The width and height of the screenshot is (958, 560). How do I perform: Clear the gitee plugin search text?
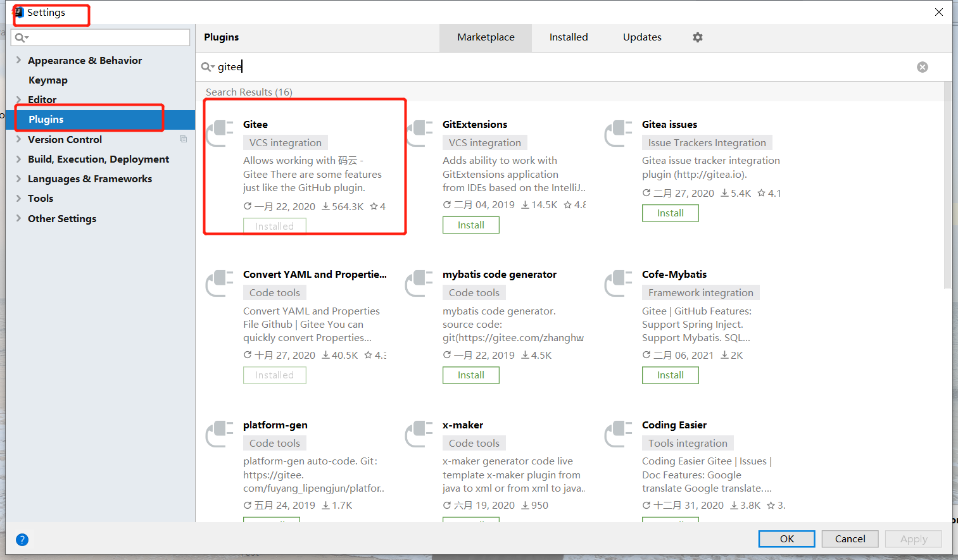(923, 67)
